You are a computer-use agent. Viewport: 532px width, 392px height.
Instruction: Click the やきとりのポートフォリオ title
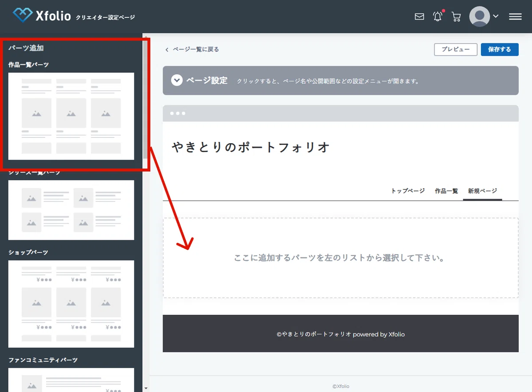[x=251, y=147]
